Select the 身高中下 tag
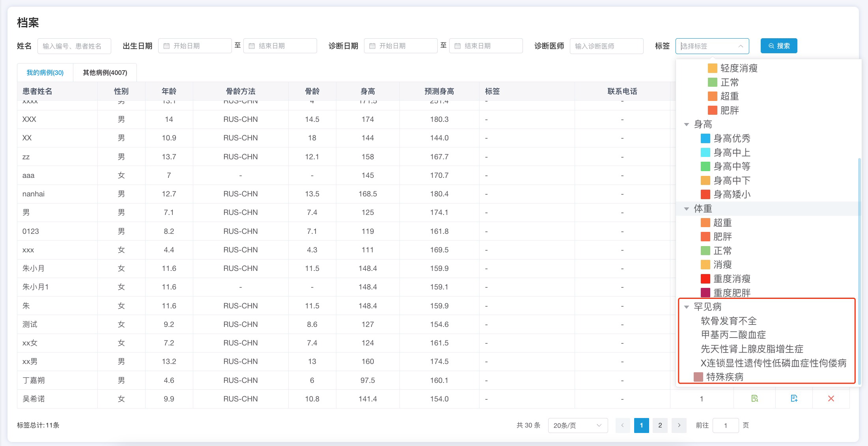The width and height of the screenshot is (868, 446). [x=726, y=181]
